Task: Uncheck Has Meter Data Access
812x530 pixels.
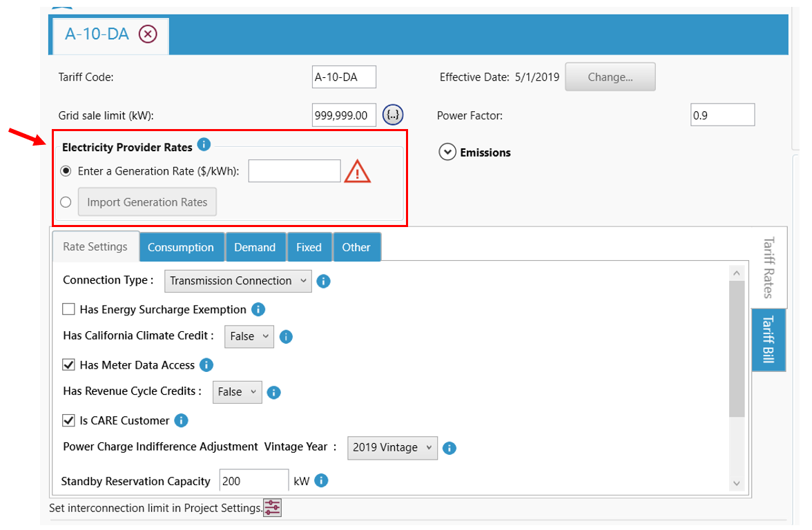Action: [69, 364]
